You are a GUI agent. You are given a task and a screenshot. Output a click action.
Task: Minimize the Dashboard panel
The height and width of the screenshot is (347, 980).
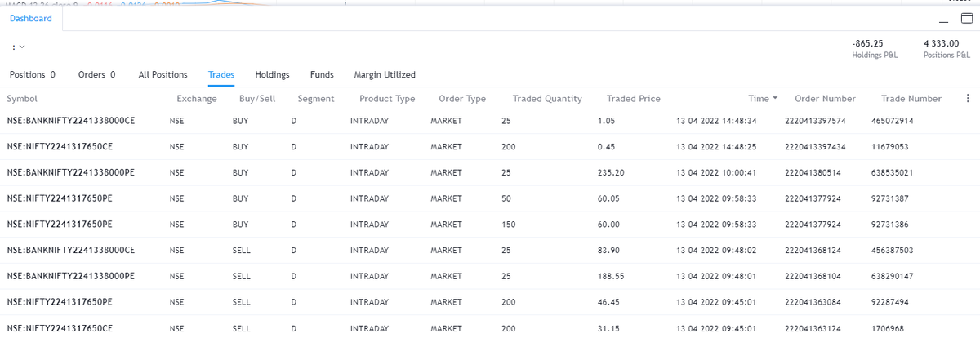pos(944,20)
